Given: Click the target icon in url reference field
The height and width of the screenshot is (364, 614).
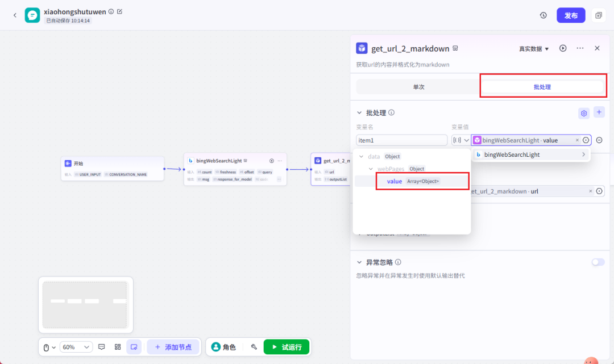Looking at the screenshot, I should 599,191.
